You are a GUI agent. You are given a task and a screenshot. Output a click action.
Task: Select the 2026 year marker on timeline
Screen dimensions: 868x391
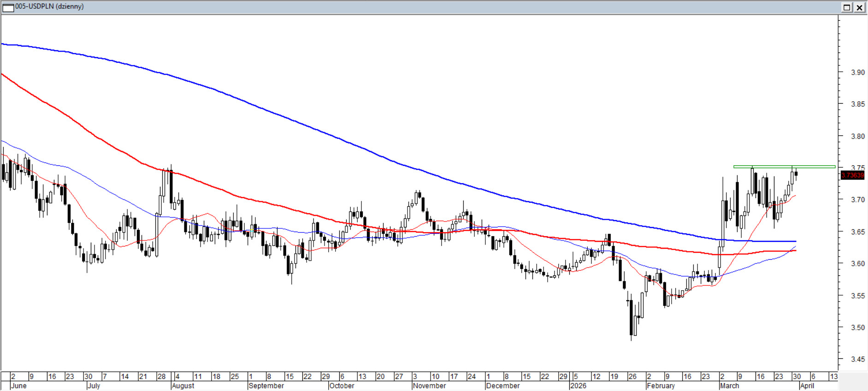(x=578, y=386)
